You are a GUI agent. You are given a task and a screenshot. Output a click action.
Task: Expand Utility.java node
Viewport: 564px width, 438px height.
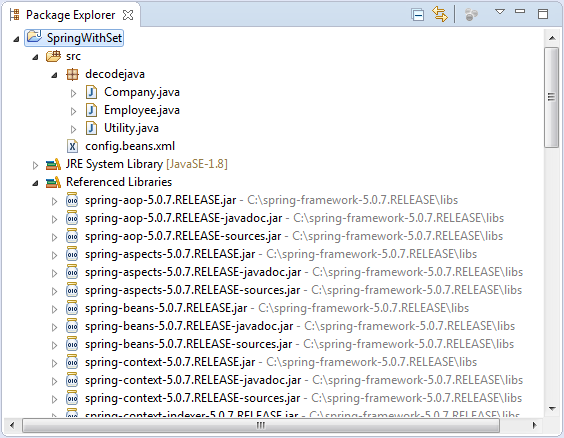coord(73,129)
